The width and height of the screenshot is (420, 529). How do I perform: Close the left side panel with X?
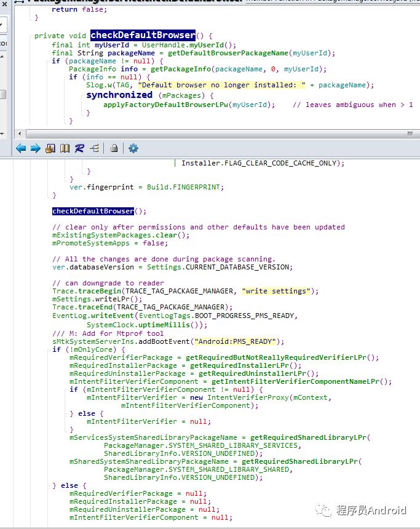click(x=4, y=4)
